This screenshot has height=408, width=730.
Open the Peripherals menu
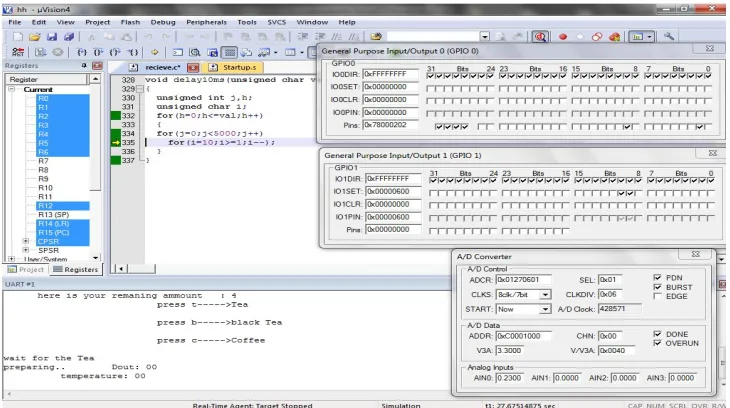(x=206, y=22)
